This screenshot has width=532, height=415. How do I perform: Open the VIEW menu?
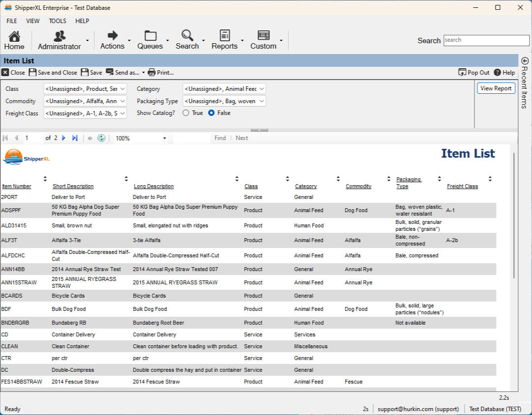coord(33,21)
